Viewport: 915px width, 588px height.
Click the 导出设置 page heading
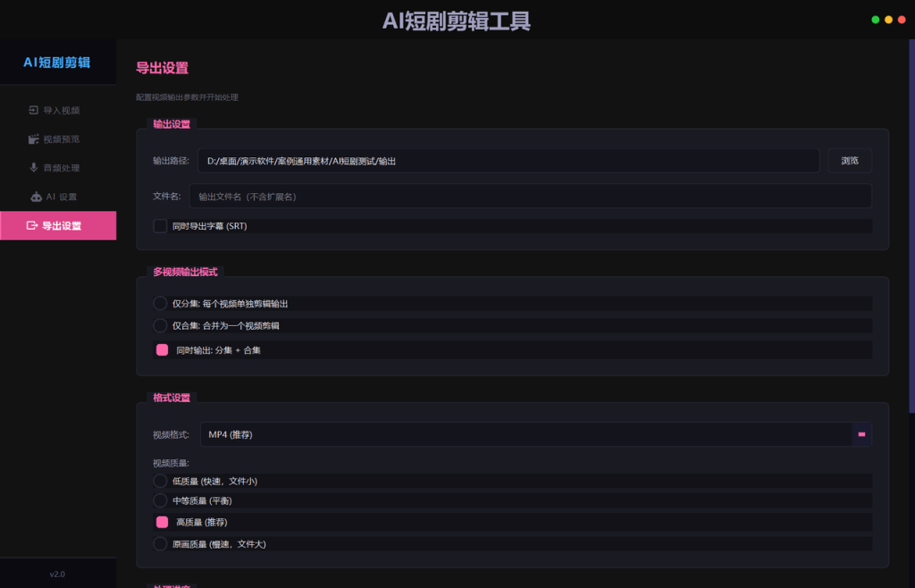point(163,68)
